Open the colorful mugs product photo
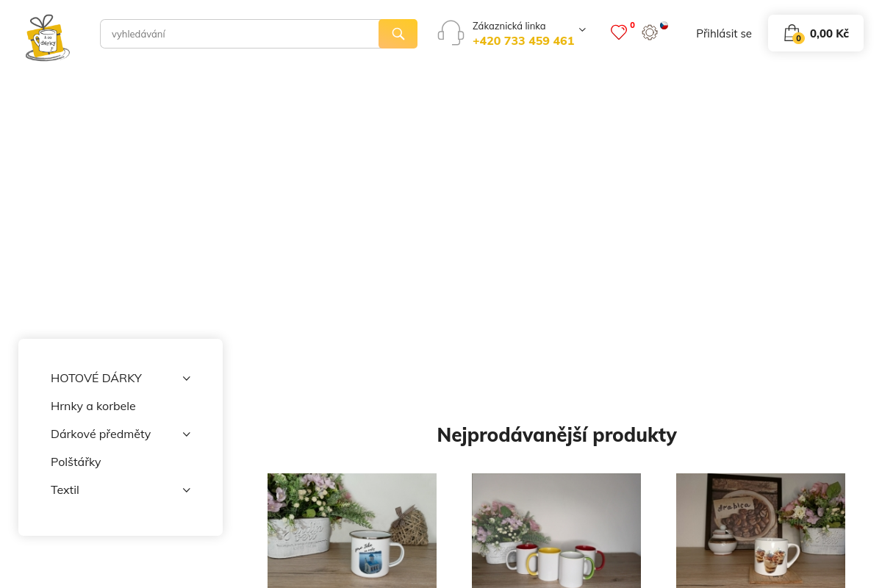This screenshot has height=588, width=882. click(x=556, y=531)
